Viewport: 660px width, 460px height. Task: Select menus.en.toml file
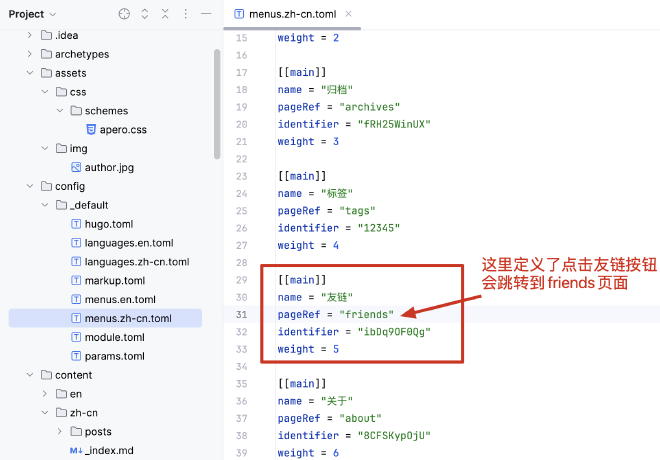pyautogui.click(x=120, y=299)
